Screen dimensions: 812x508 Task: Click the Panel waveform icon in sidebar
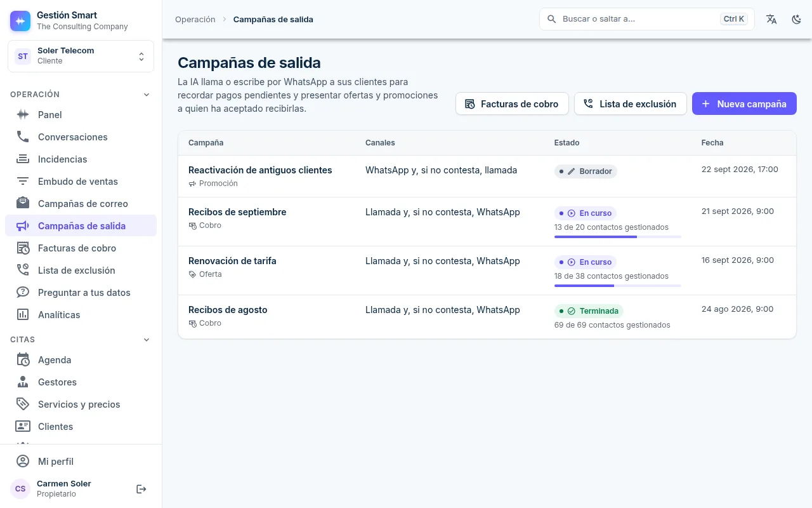point(23,115)
